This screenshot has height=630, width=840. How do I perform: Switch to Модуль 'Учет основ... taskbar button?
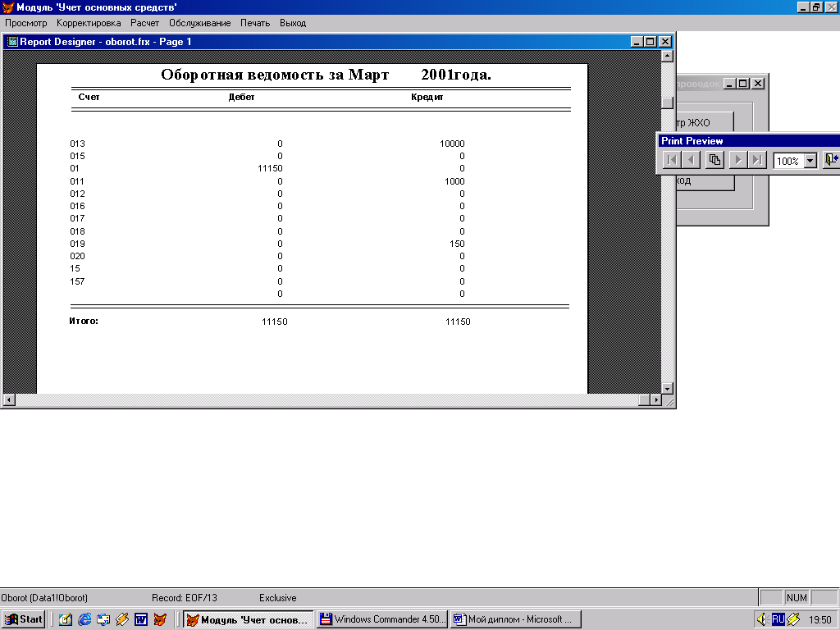point(248,619)
